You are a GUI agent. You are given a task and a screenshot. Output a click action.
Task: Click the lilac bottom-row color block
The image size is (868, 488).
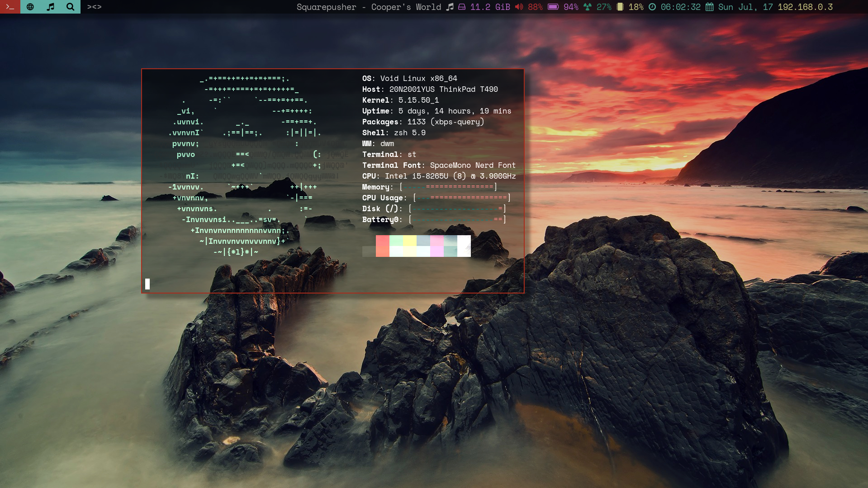click(437, 251)
